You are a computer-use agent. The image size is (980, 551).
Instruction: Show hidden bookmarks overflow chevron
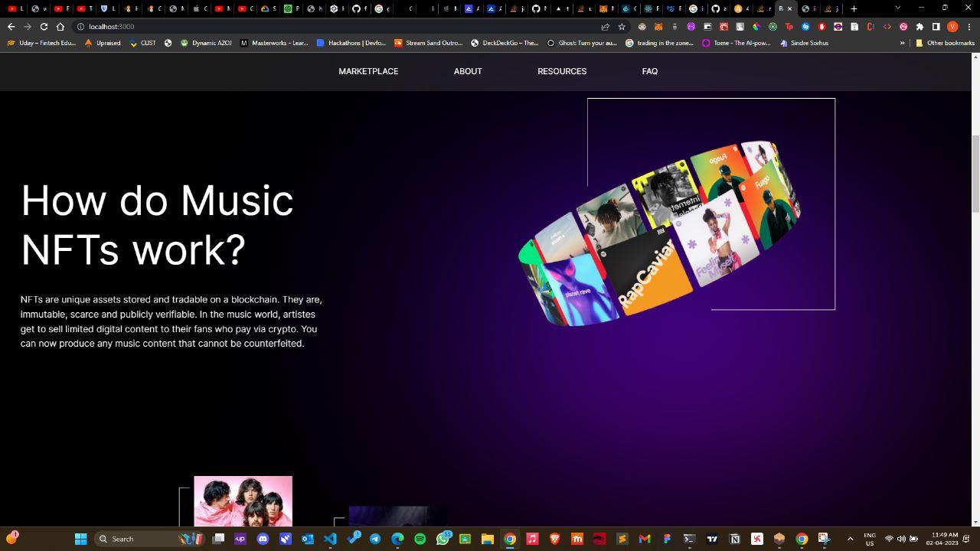(902, 43)
